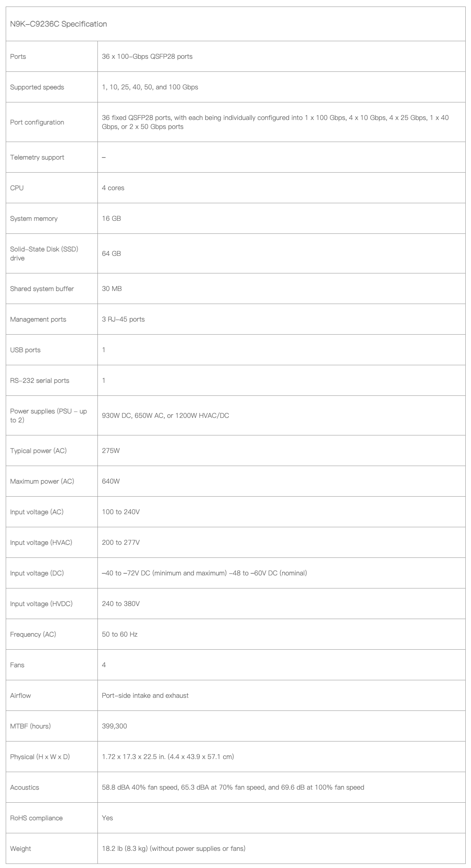Screen dimensions: 471x868
Task: Select the Shared system buffer 30 MB value
Action: [112, 289]
